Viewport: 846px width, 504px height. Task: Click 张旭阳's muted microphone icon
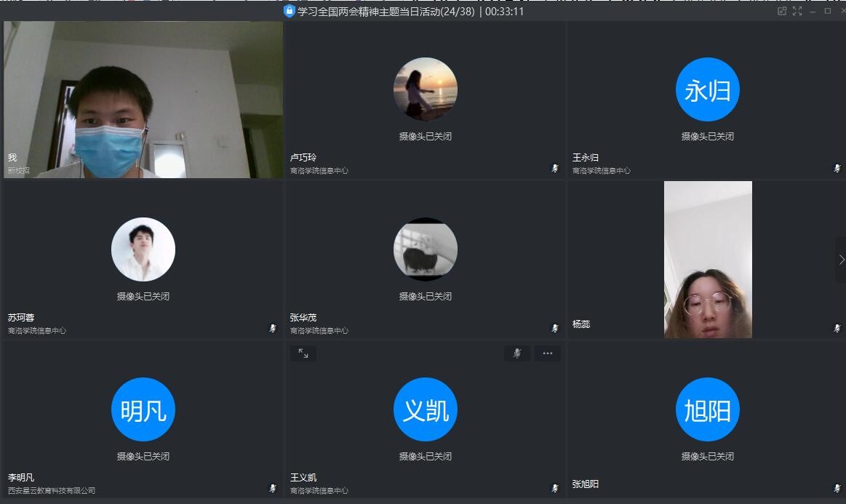837,488
